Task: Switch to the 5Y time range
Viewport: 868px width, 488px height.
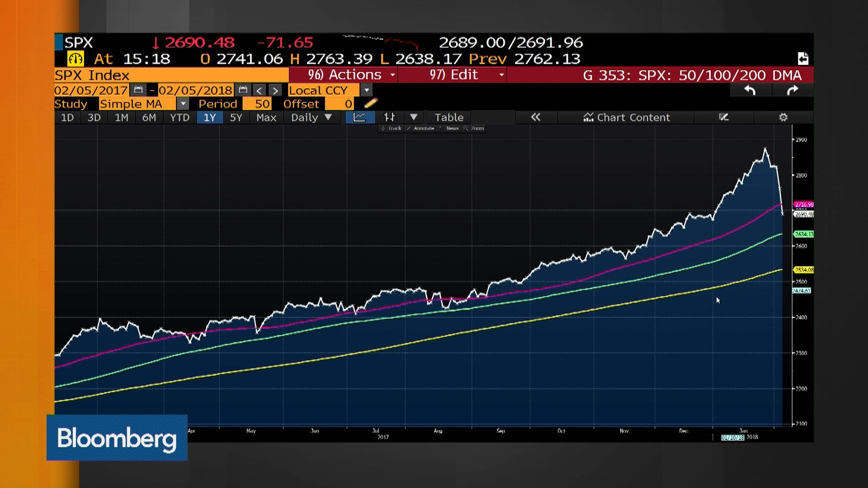Action: click(x=236, y=117)
